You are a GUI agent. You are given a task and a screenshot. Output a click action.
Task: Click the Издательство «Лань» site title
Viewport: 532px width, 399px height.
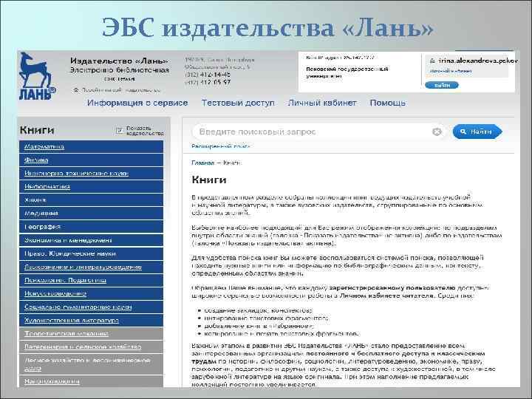coord(120,61)
